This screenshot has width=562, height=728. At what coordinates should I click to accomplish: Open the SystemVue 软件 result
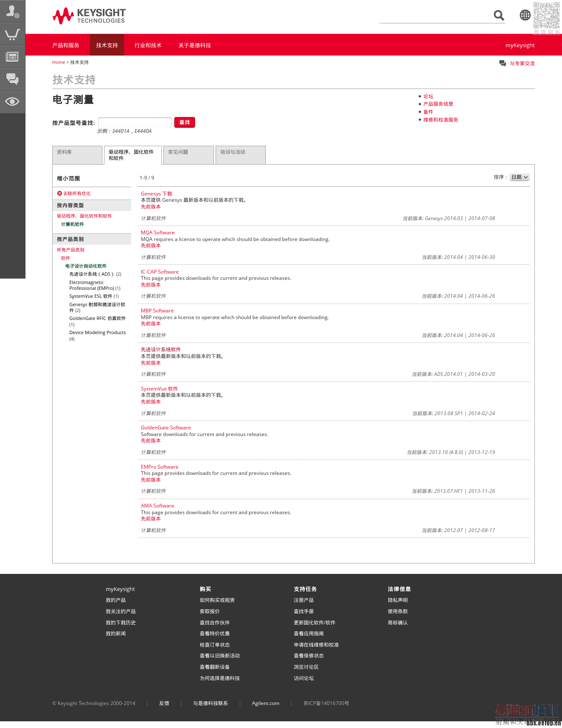coord(159,389)
